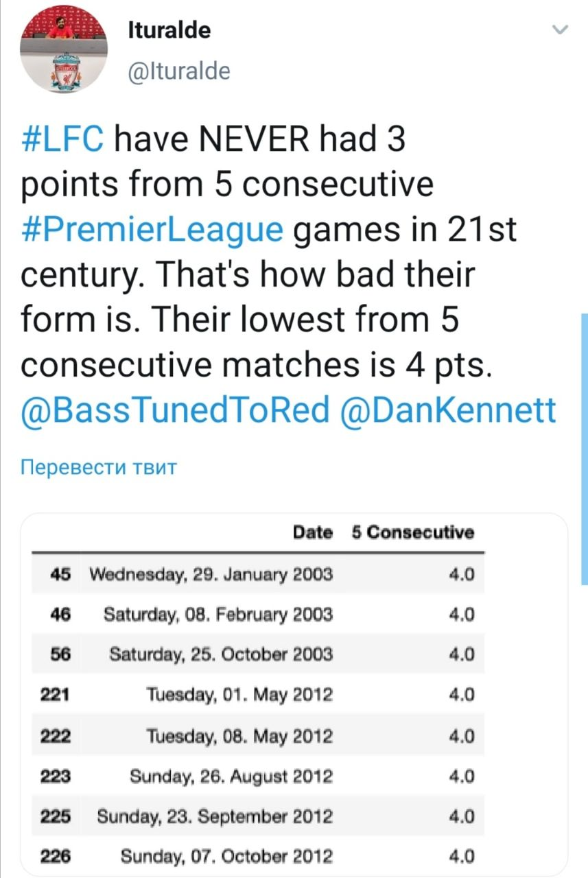Open the #PremierLeague hashtag
This screenshot has width=588, height=878.
pyautogui.click(x=152, y=229)
